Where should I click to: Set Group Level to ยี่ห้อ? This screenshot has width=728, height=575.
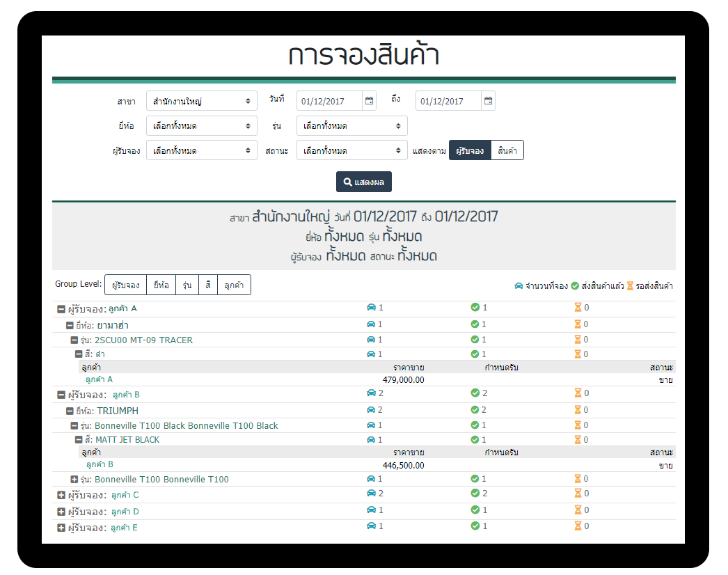pos(161,285)
